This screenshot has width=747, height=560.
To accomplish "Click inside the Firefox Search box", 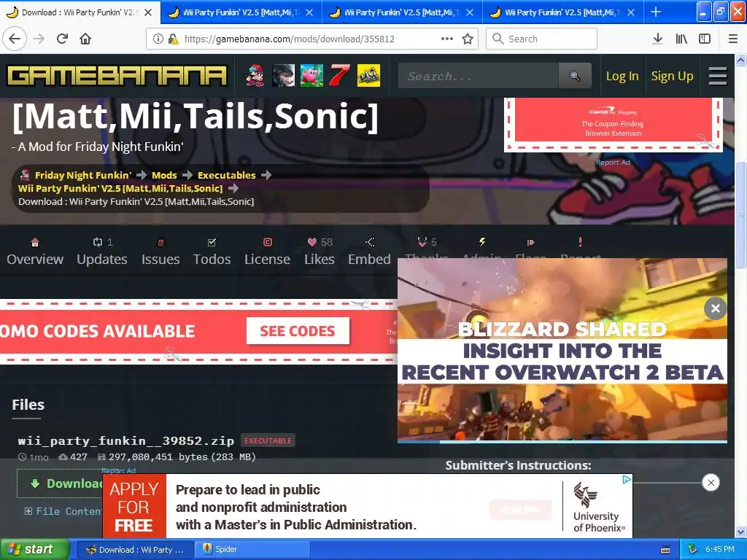I will click(x=541, y=39).
